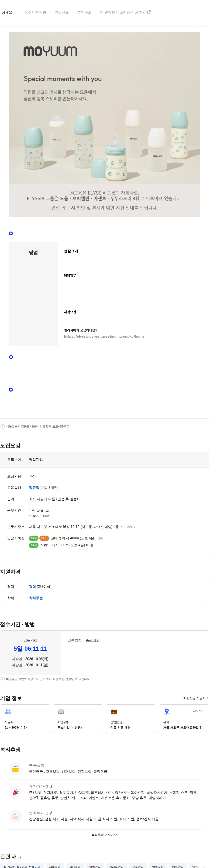Open 기업정보 더보기
Screen dimensions: 209x868
click(196, 699)
